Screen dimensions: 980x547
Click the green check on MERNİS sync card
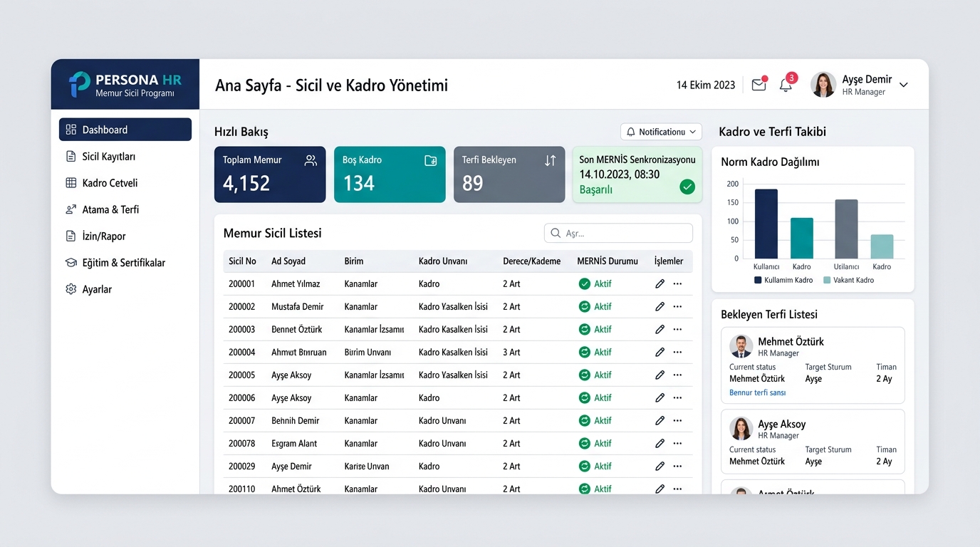click(x=687, y=187)
